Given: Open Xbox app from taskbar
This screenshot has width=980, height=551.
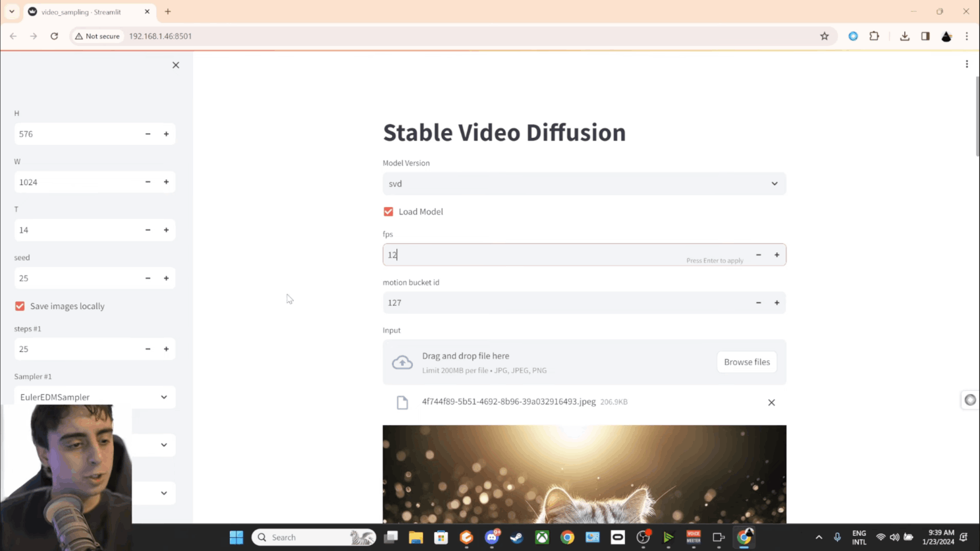Looking at the screenshot, I should (x=542, y=538).
